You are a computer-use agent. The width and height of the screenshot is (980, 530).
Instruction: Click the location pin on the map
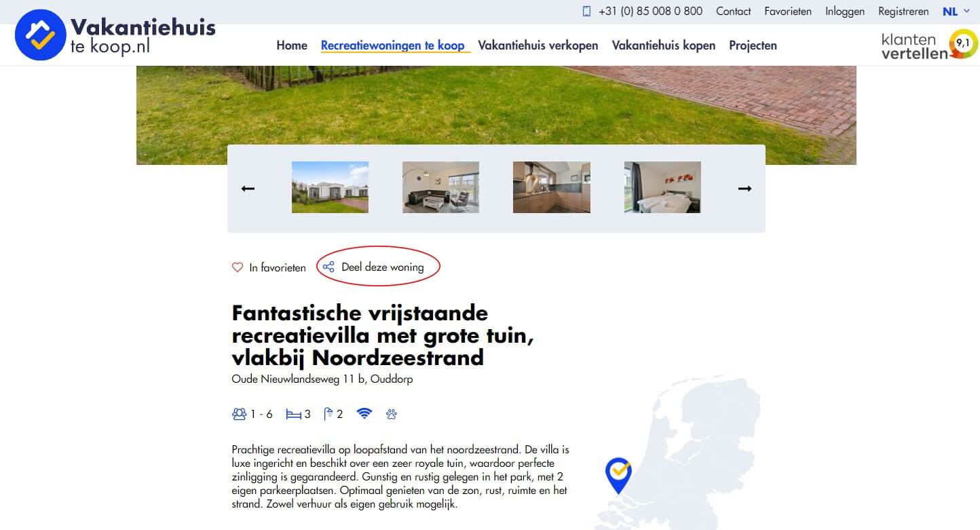pos(618,475)
